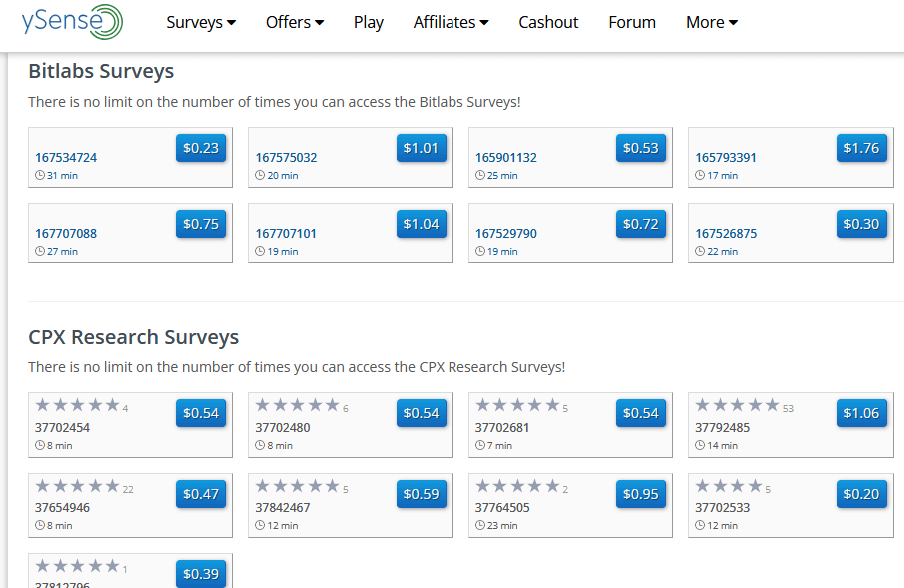
Task: Select CPX survey ID 37792485
Action: [x=723, y=427]
